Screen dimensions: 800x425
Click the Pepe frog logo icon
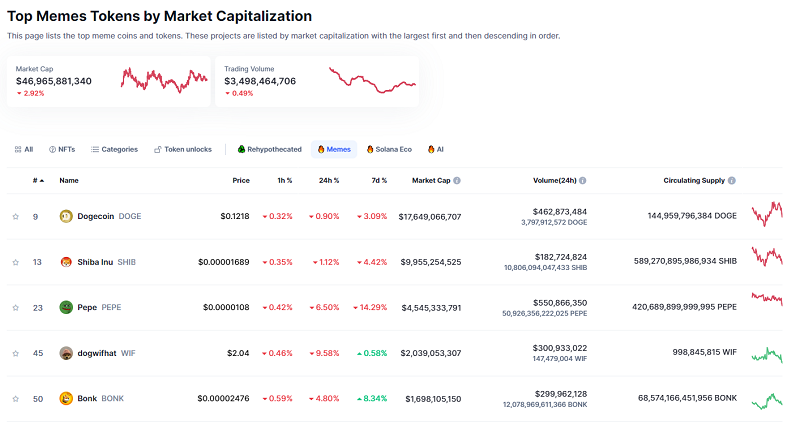click(x=67, y=307)
